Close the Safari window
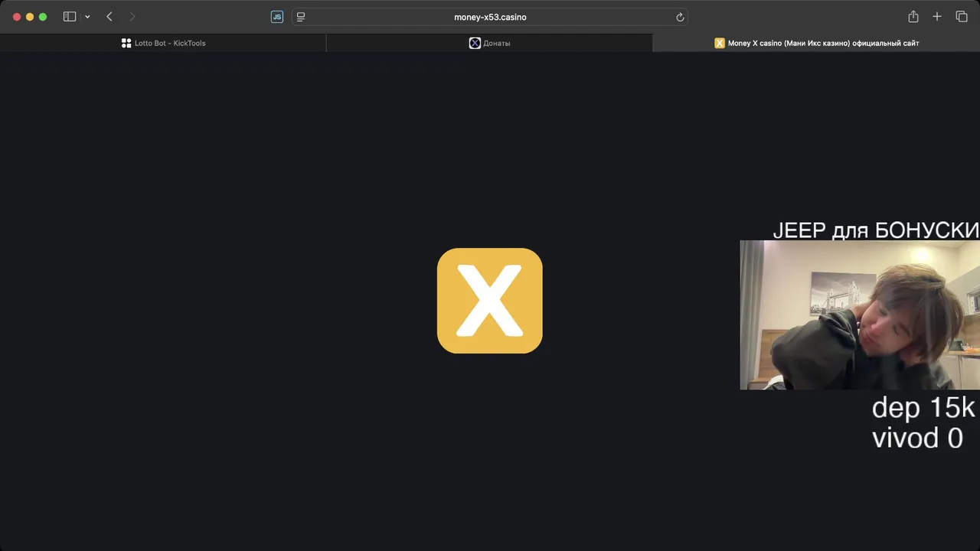The image size is (980, 551). point(17,17)
